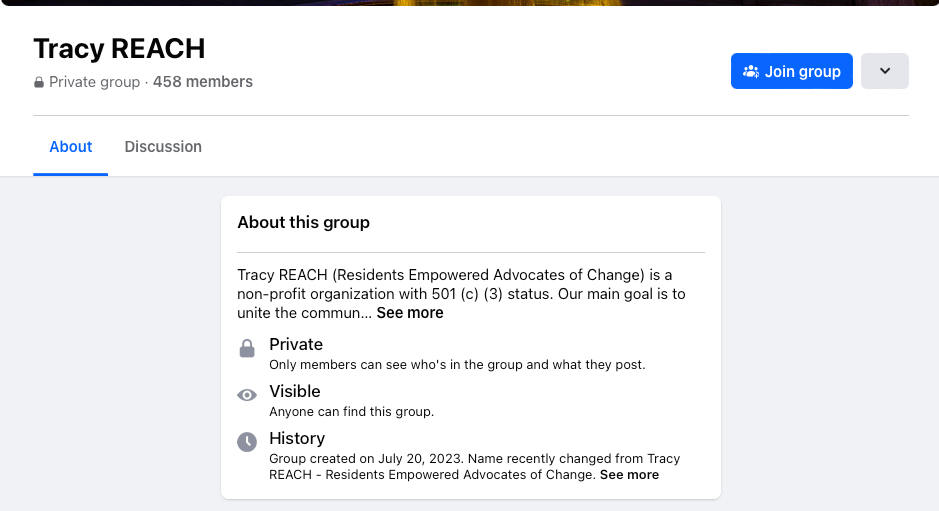Viewport: 939px width, 511px height.
Task: Click the Visible privacy heading
Action: tap(295, 391)
